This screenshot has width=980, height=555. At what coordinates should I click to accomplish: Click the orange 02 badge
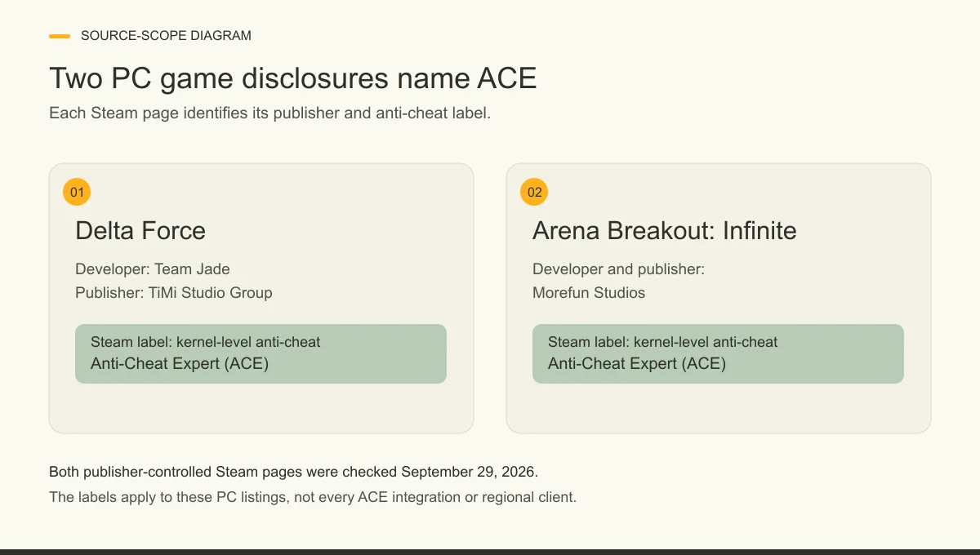coord(534,193)
